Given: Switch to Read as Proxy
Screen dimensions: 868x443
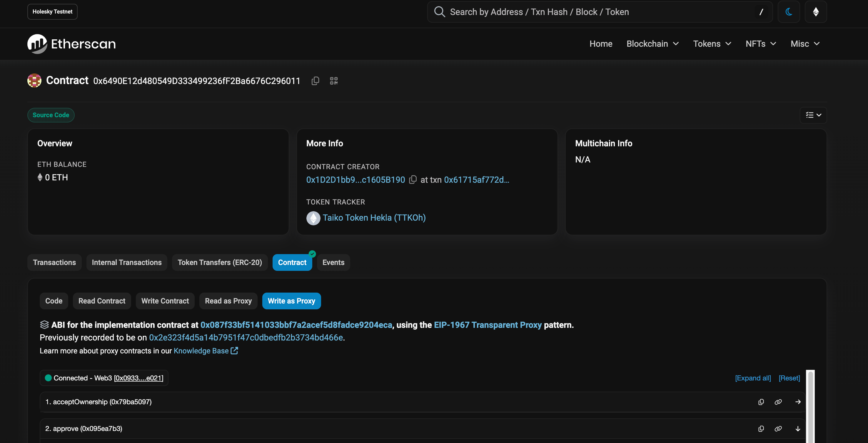Looking at the screenshot, I should (228, 301).
